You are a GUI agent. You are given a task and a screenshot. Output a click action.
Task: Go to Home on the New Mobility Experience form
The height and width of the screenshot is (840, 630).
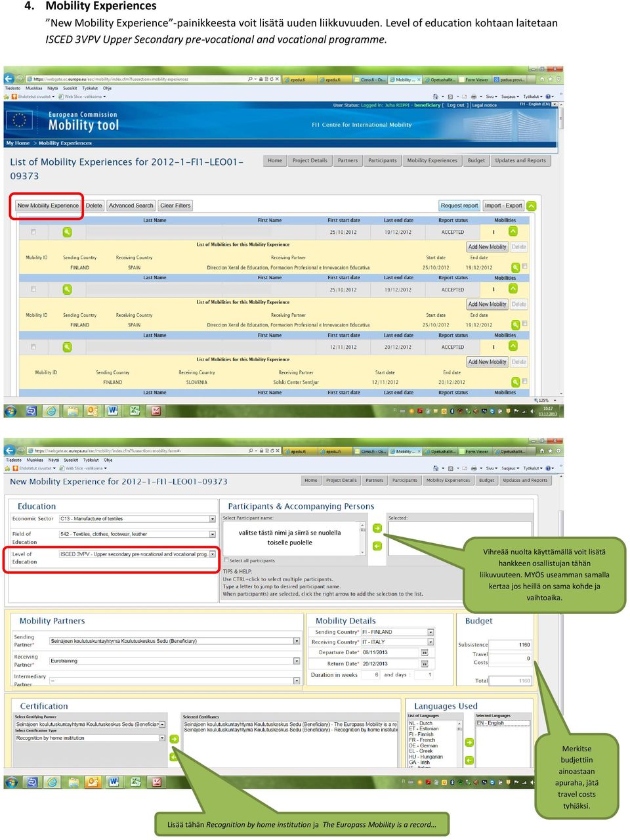[311, 481]
